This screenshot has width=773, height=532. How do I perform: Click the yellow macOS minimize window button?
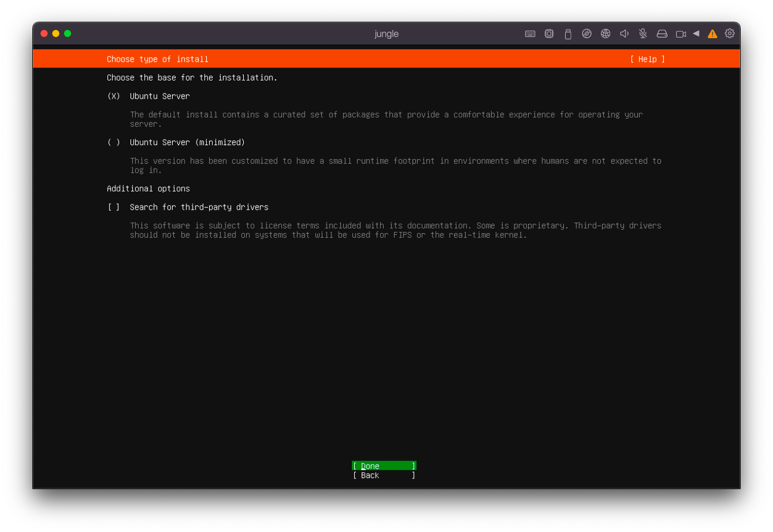coord(56,33)
